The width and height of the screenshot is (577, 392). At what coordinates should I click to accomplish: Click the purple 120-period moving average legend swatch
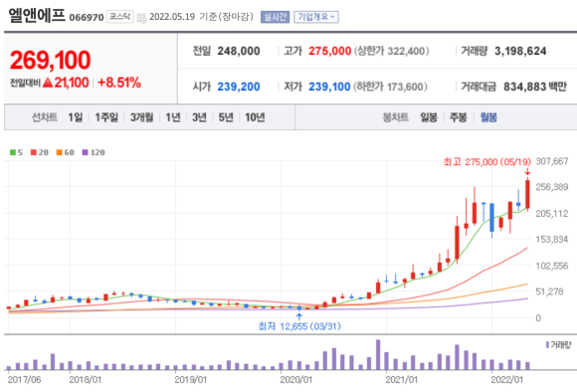(x=85, y=152)
